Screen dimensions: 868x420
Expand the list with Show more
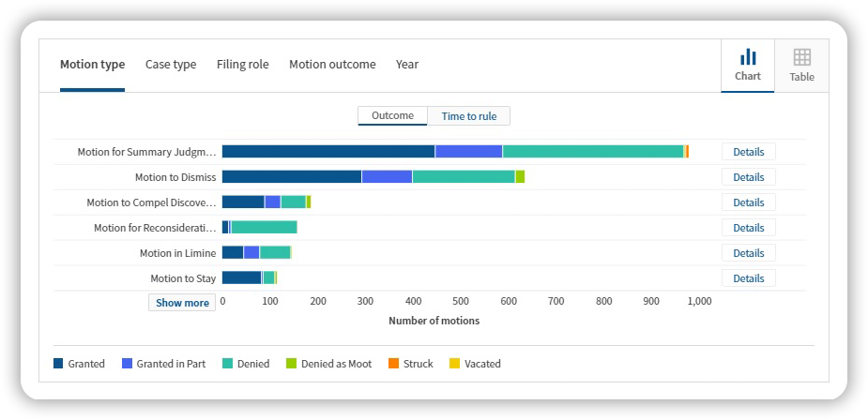pos(182,303)
